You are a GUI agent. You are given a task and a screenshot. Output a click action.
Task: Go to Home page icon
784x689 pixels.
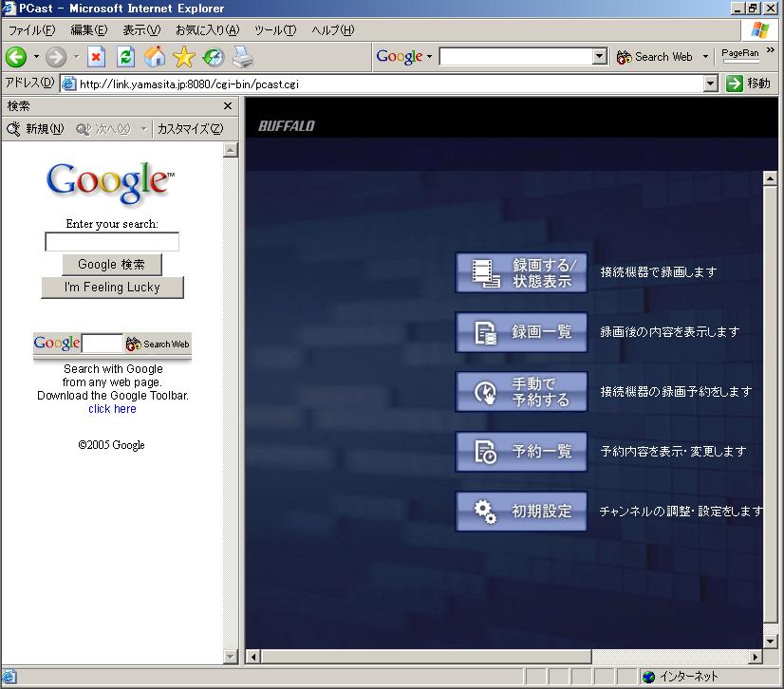(x=155, y=57)
